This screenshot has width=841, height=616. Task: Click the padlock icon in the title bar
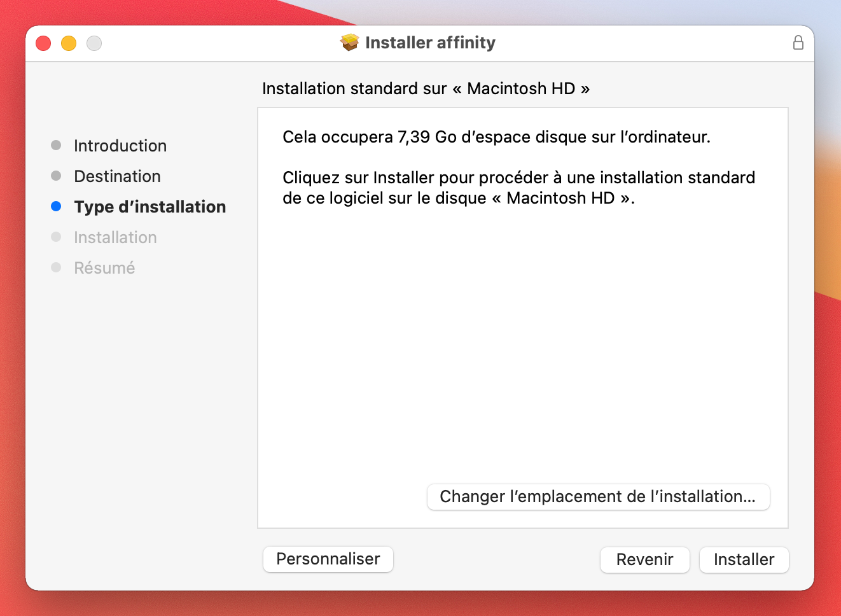coord(798,43)
